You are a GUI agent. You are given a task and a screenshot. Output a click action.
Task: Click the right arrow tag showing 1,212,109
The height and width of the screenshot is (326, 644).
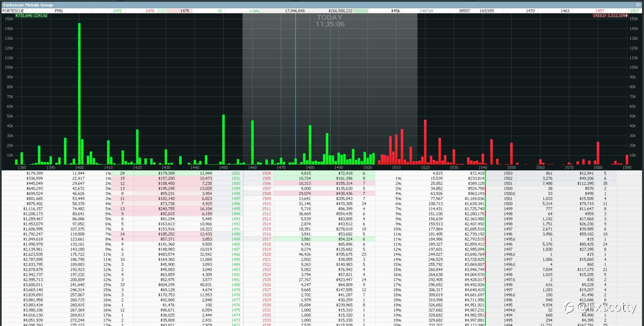click(x=610, y=16)
